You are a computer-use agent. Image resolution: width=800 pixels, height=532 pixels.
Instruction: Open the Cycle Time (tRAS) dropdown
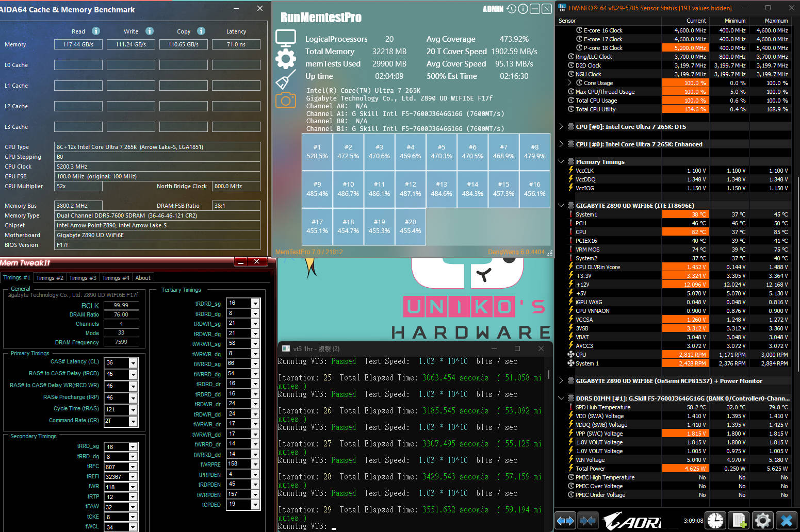(x=133, y=410)
